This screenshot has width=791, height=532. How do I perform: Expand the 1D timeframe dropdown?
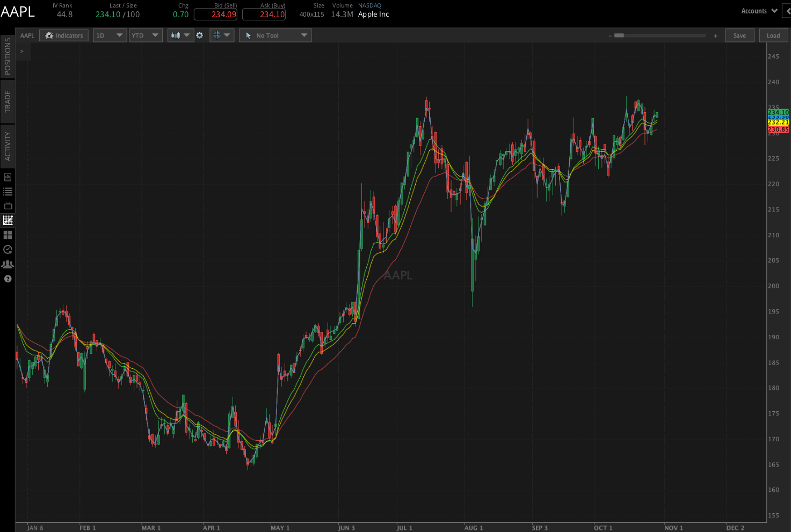[110, 35]
